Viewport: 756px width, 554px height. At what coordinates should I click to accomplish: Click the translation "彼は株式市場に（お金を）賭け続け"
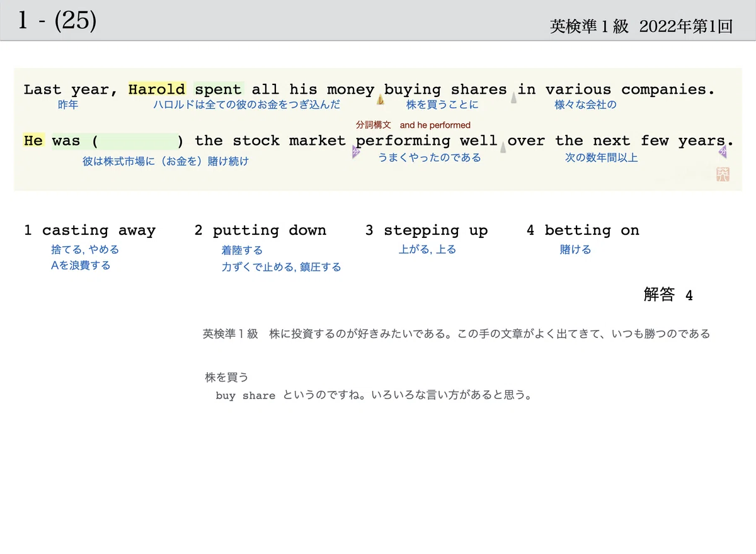coord(166,161)
